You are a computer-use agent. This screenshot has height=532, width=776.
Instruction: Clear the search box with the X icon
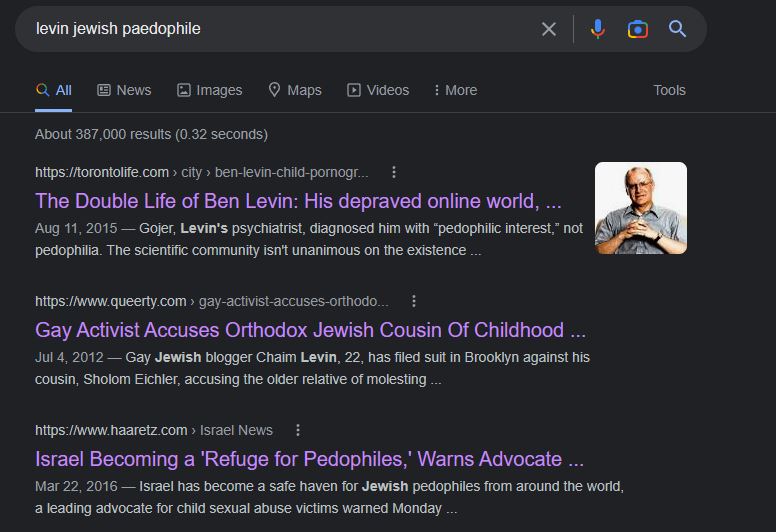point(548,29)
